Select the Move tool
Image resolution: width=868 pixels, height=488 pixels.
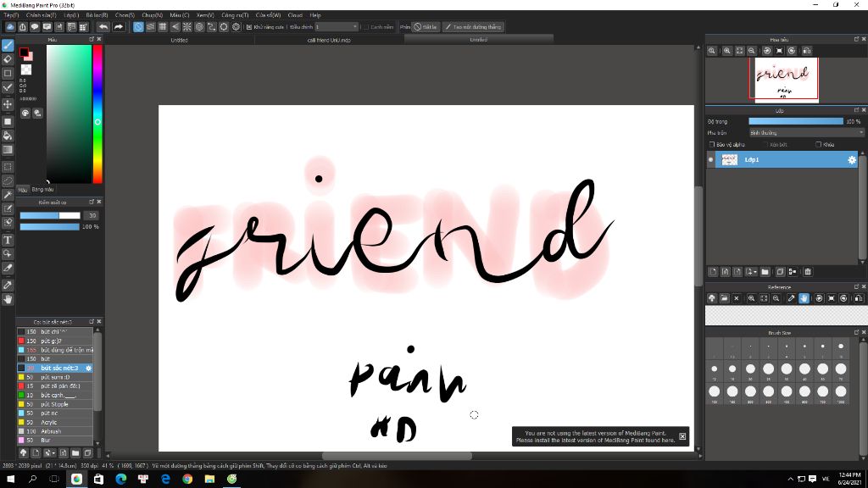pyautogui.click(x=8, y=104)
